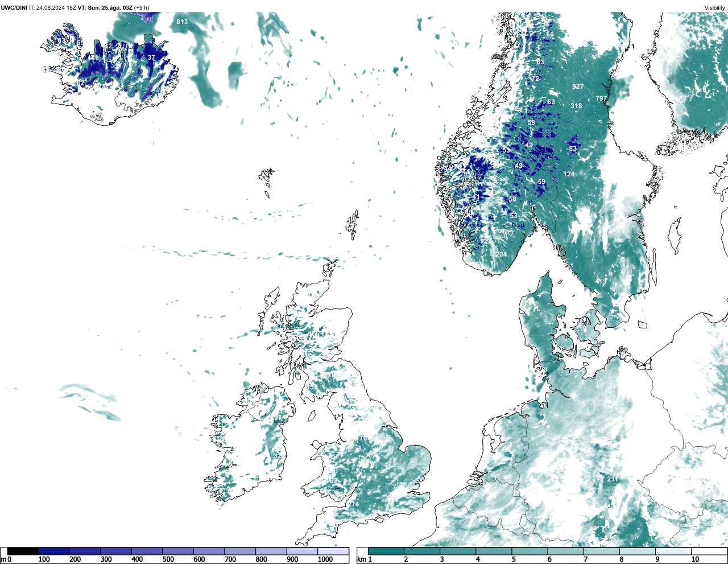Click the initial time 'IT: 24.08.2024 18Z'
728x564 pixels.
52,8
